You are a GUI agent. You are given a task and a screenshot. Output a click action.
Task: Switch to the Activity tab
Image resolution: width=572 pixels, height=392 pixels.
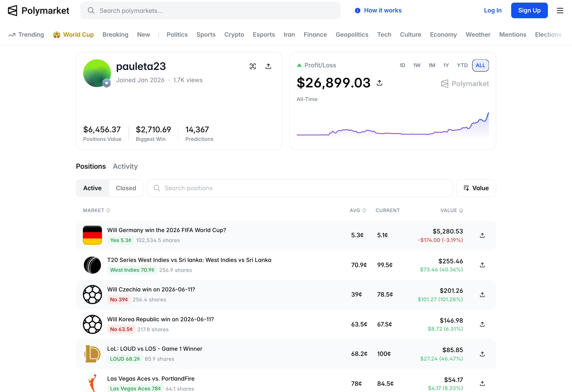point(125,167)
